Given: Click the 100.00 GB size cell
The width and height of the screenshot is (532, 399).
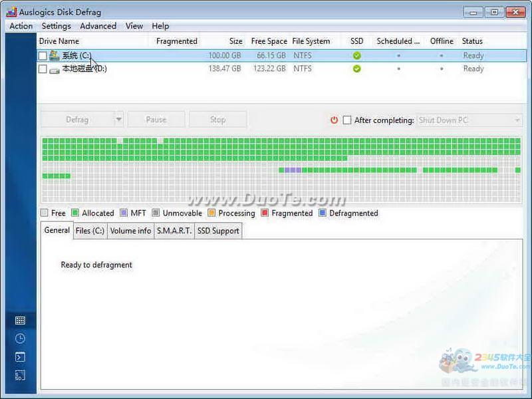Looking at the screenshot, I should tap(225, 56).
